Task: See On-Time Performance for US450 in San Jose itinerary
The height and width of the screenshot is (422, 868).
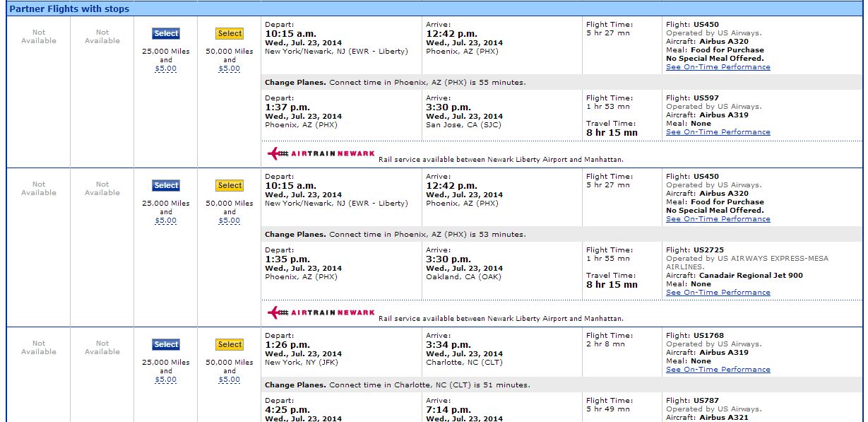Action: click(x=718, y=67)
